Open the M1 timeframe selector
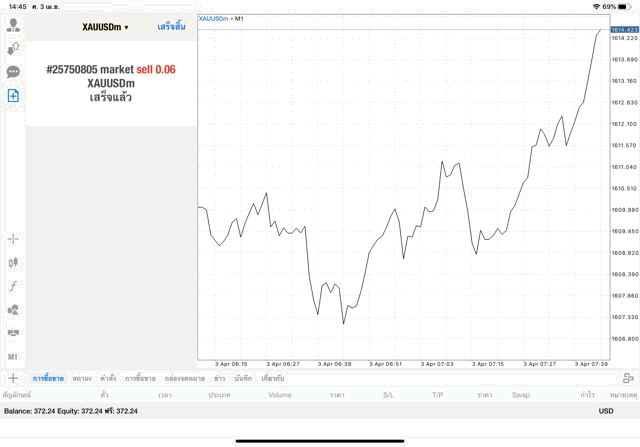This screenshot has height=447, width=640. [13, 357]
